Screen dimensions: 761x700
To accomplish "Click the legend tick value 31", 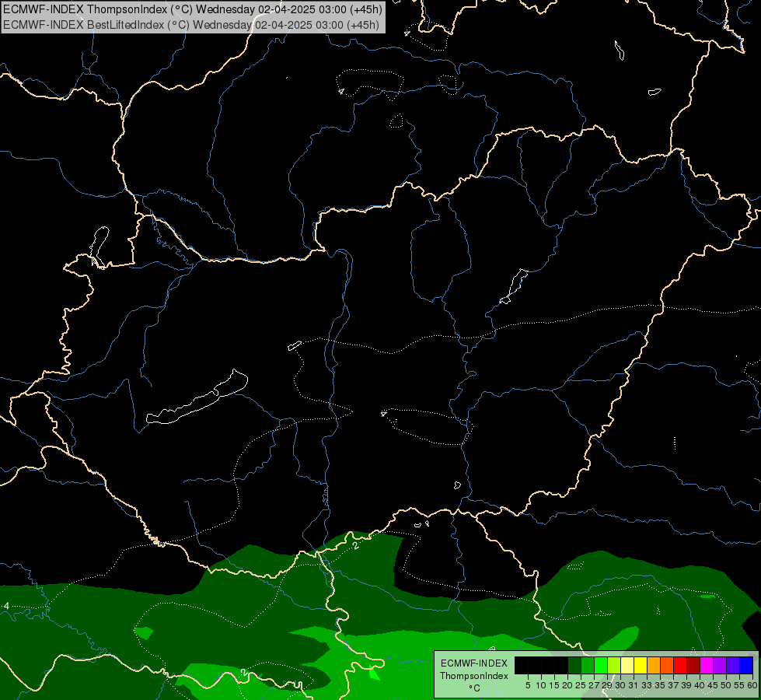I will (634, 685).
